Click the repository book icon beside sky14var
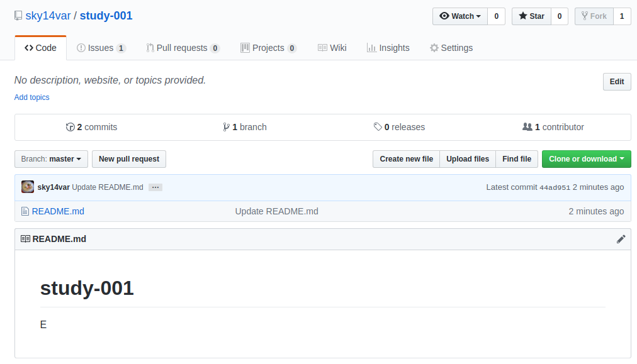 18,16
